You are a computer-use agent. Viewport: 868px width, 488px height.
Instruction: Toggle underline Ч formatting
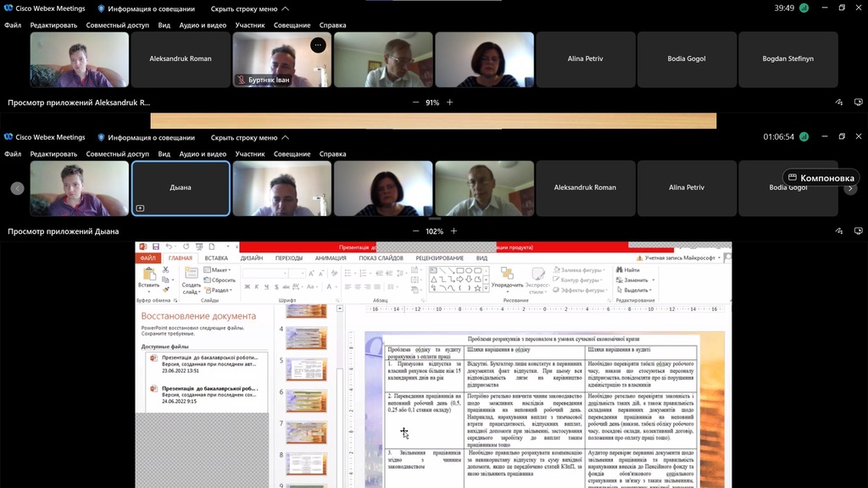268,286
